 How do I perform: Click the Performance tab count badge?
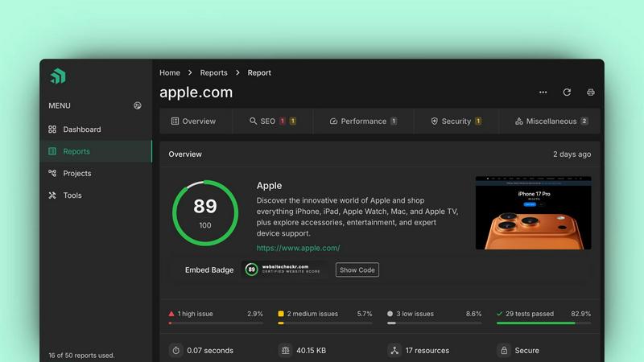394,121
